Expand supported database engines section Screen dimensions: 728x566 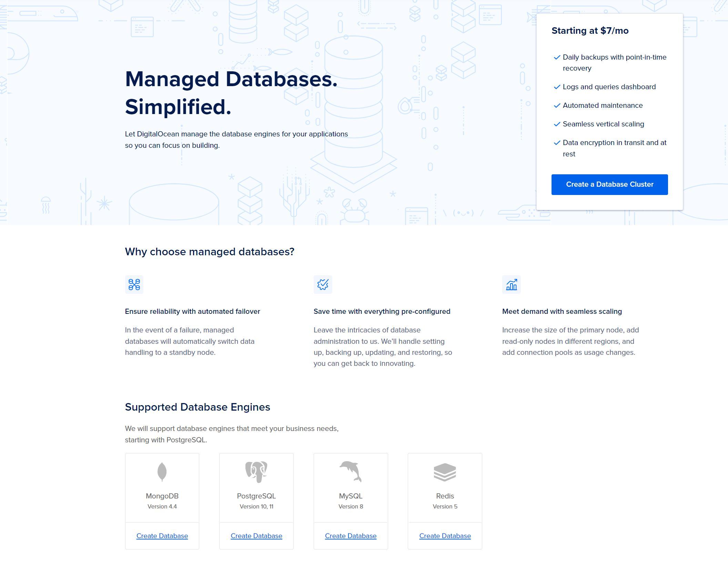(198, 407)
